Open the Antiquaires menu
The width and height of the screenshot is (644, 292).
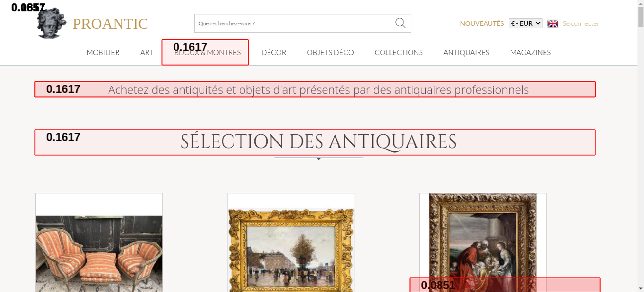click(466, 52)
